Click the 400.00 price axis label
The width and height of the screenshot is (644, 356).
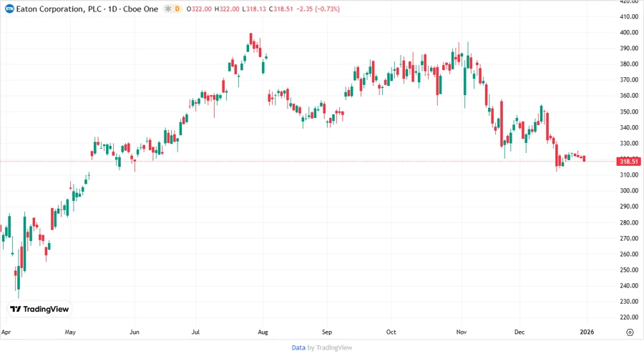(629, 32)
